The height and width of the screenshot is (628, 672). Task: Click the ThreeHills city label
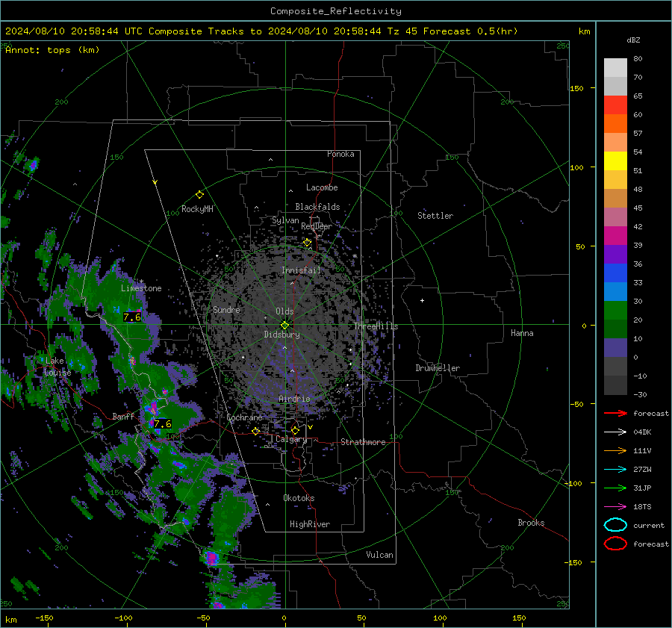[x=376, y=326]
